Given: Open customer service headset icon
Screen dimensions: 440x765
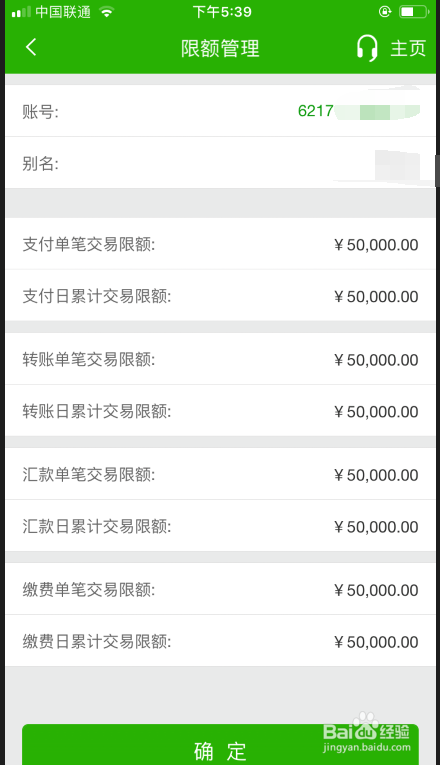Looking at the screenshot, I should [367, 48].
